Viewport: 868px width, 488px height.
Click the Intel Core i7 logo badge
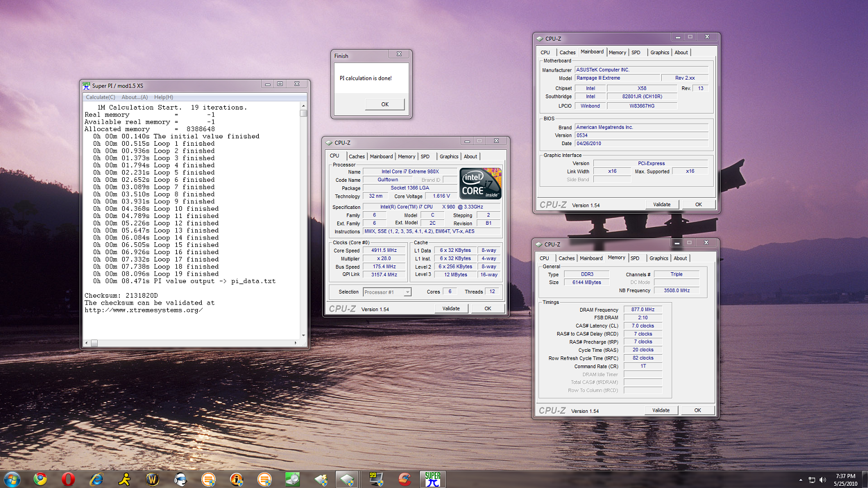(480, 183)
